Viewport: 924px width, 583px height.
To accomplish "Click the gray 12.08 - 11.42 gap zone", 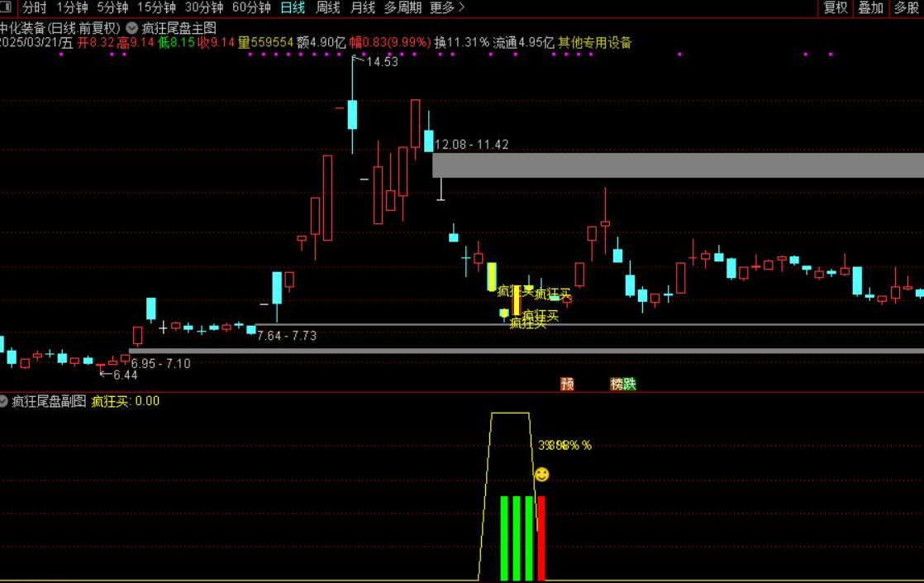I will point(678,165).
